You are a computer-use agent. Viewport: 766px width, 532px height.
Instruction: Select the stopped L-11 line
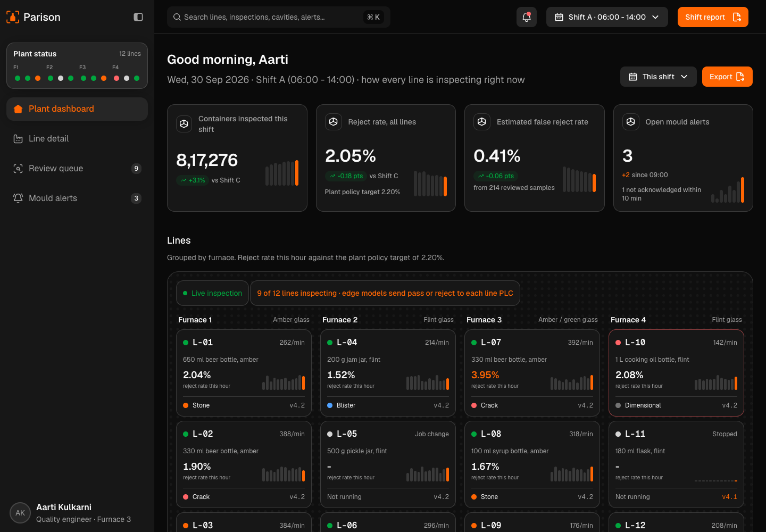pos(676,464)
